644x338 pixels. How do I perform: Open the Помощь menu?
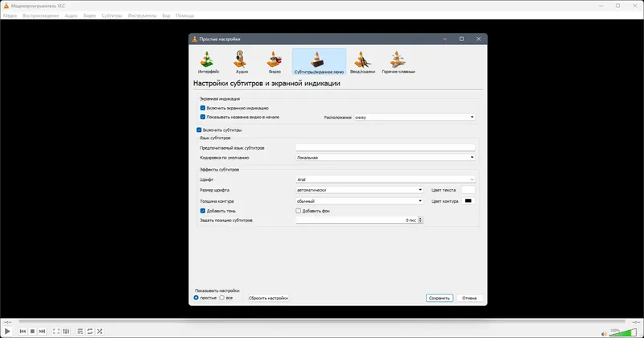click(185, 15)
